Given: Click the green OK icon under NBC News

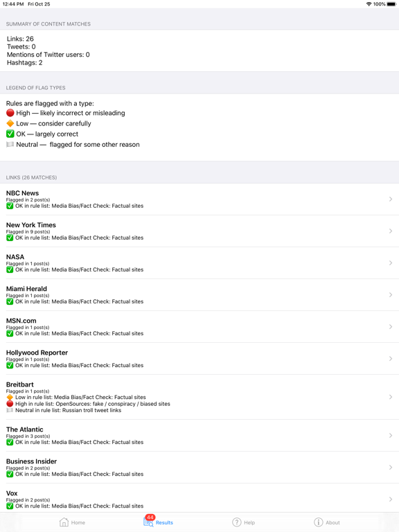Looking at the screenshot, I should 10,206.
